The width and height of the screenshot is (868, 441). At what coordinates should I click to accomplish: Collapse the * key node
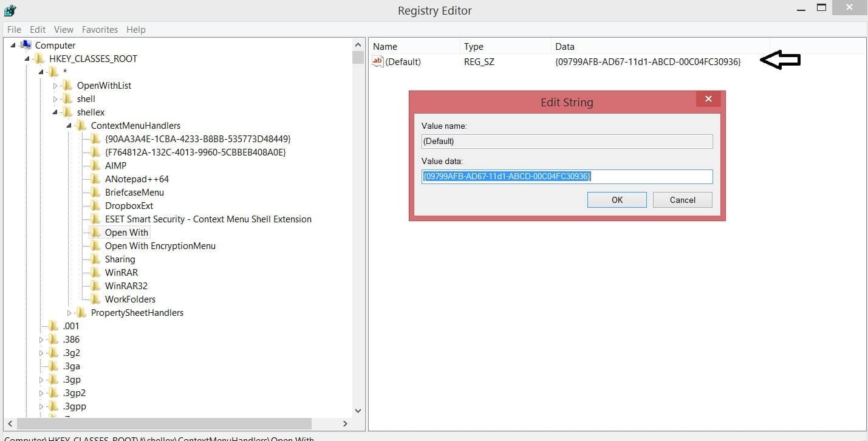[x=41, y=72]
